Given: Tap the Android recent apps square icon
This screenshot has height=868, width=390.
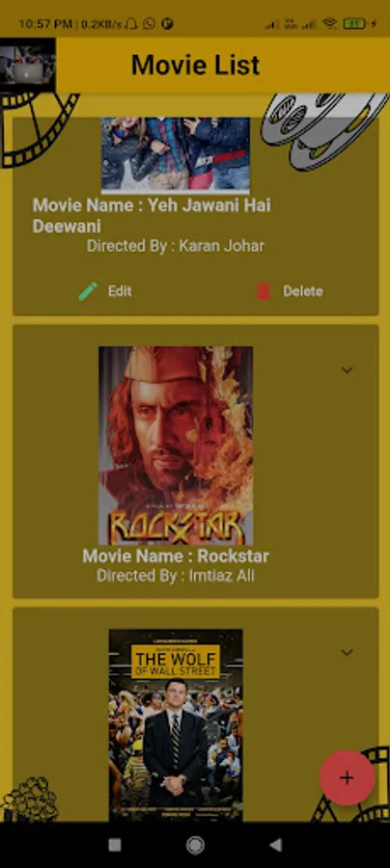Looking at the screenshot, I should [115, 845].
